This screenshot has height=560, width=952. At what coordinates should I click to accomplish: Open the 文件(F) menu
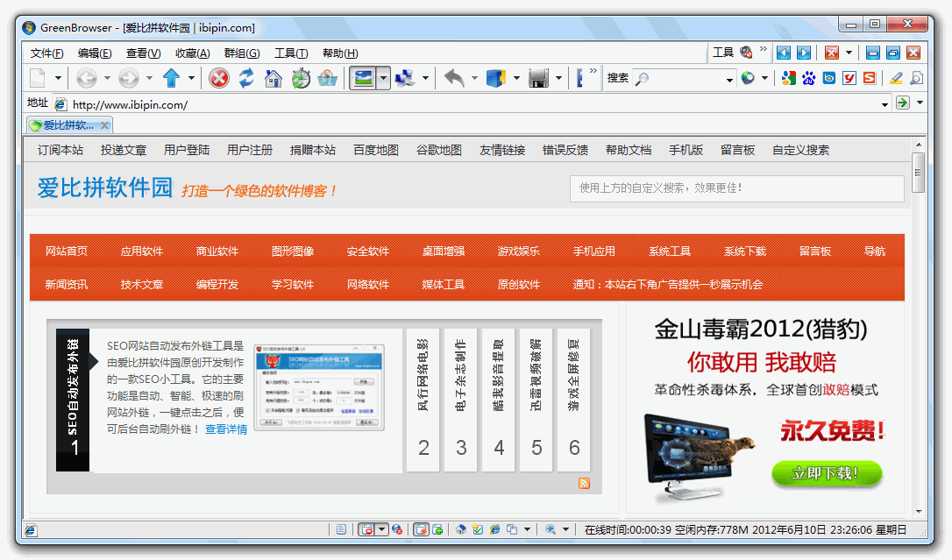coord(46,53)
